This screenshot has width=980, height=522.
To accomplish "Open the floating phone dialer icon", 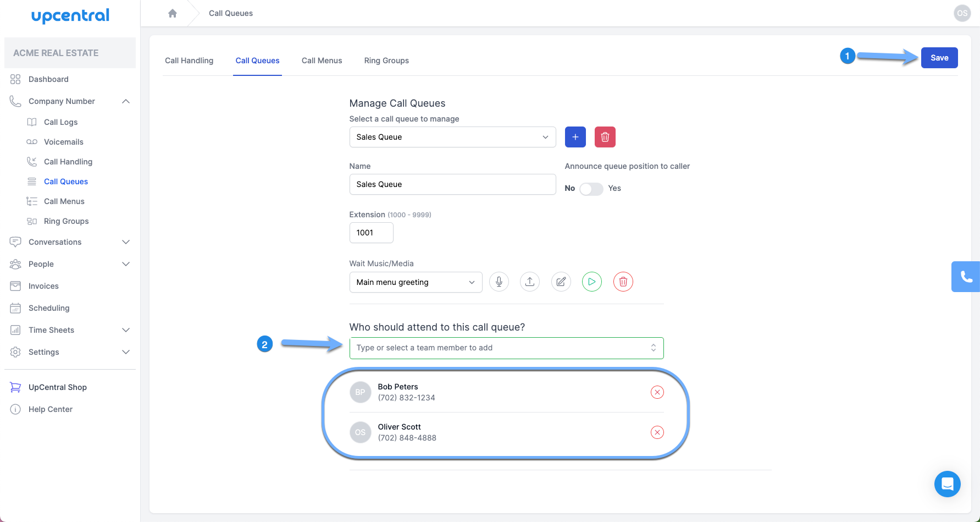I will 966,276.
